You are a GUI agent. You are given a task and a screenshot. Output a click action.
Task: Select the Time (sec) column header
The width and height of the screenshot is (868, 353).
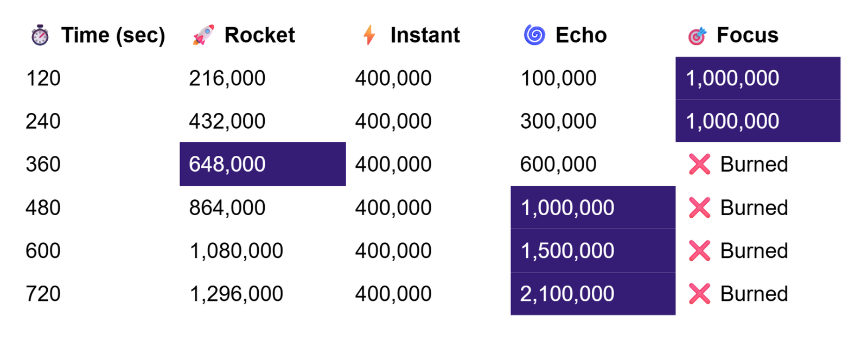point(113,35)
